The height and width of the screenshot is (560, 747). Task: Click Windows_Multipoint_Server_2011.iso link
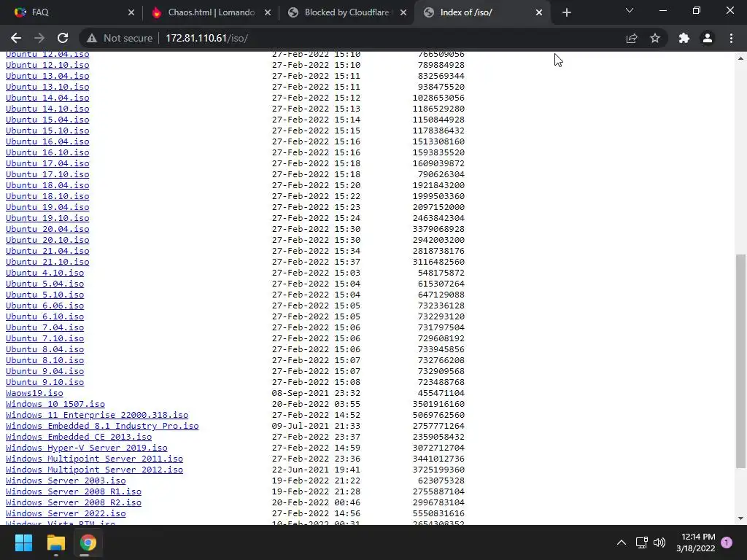[x=94, y=459]
